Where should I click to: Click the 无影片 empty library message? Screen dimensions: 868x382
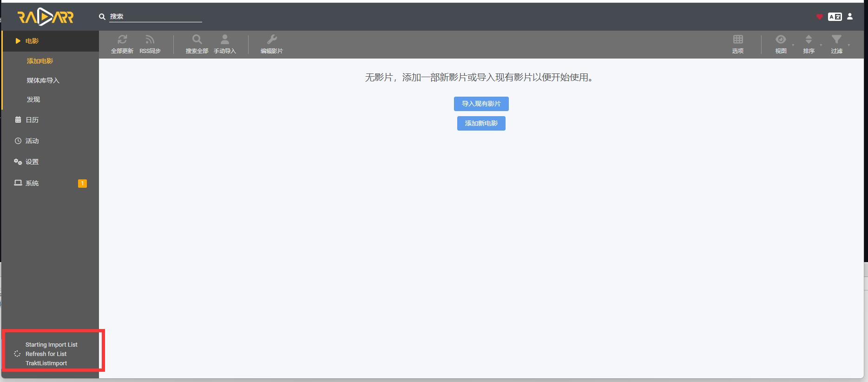coord(481,77)
